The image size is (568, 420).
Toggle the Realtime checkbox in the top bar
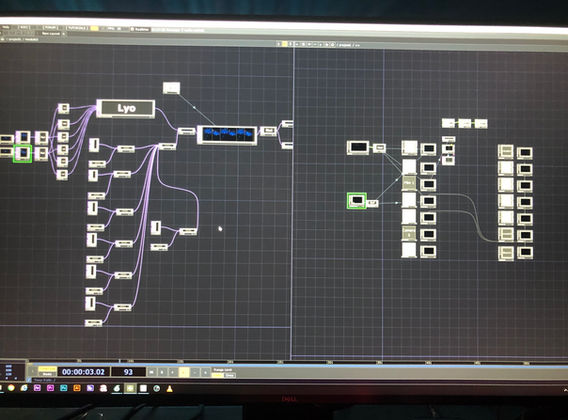[139, 29]
